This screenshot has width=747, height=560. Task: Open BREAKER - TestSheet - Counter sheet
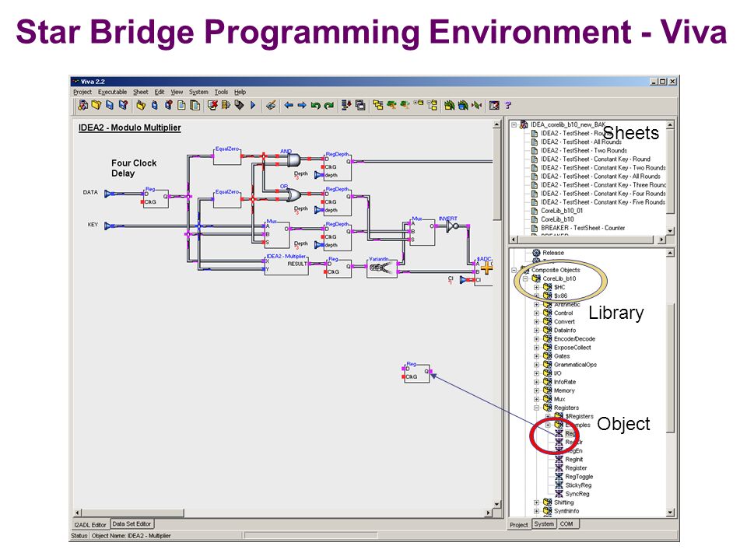(583, 228)
